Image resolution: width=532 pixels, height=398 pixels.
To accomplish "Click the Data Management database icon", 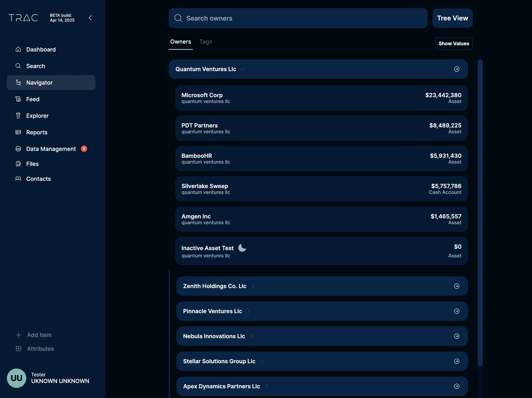I will click(x=18, y=149).
